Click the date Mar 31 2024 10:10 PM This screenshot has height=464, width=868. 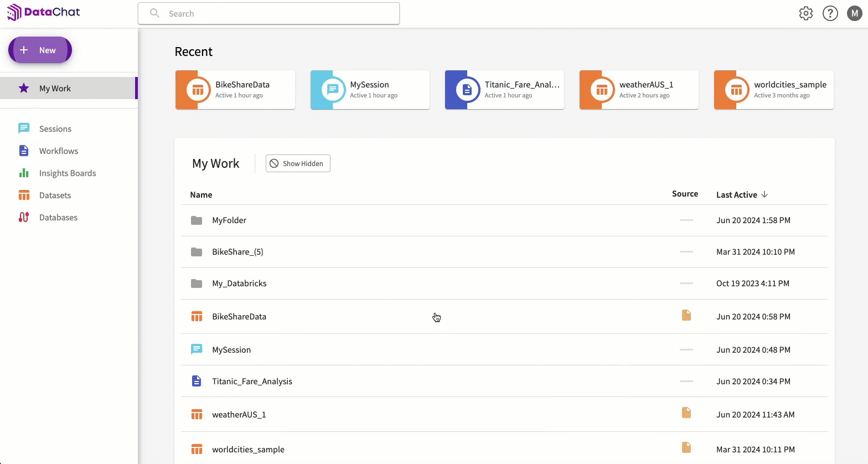coord(756,252)
